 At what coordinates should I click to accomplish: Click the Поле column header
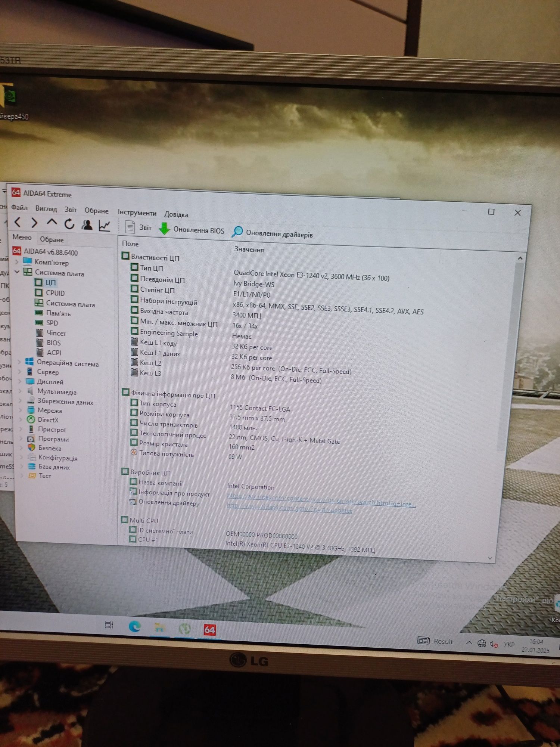coord(130,244)
